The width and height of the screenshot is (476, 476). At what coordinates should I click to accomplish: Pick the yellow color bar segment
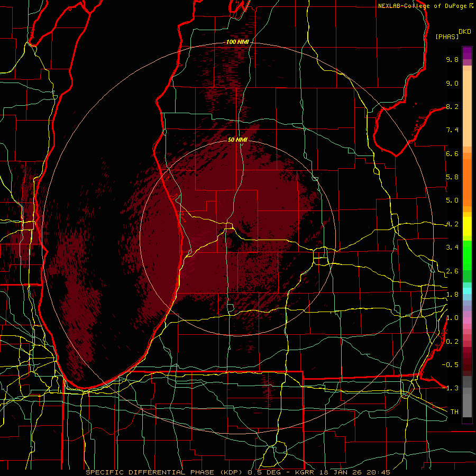coord(467,226)
